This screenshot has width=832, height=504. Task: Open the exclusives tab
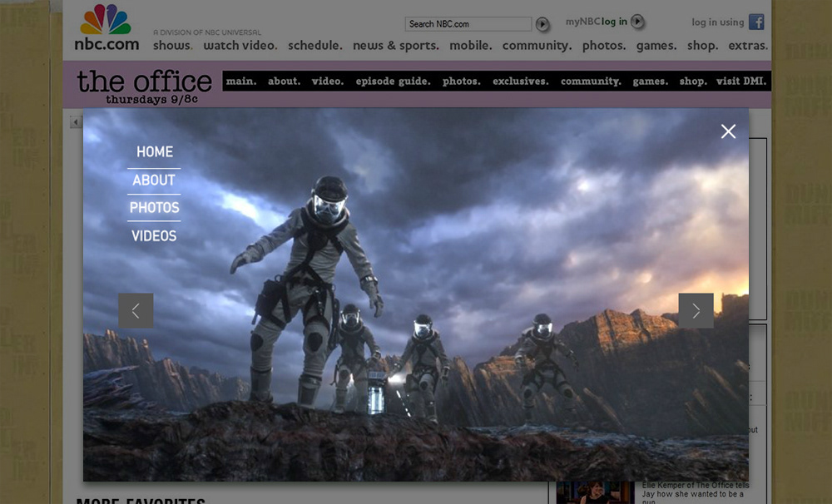click(x=521, y=82)
